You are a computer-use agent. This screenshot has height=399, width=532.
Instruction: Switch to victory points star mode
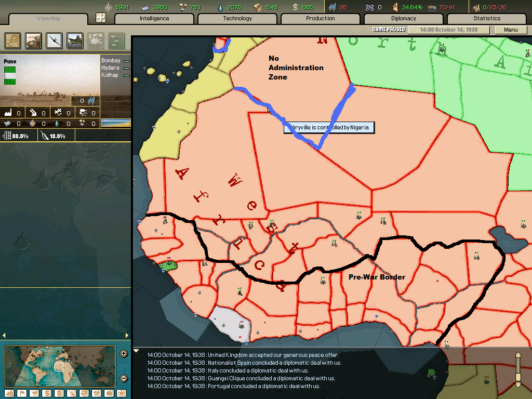122,393
